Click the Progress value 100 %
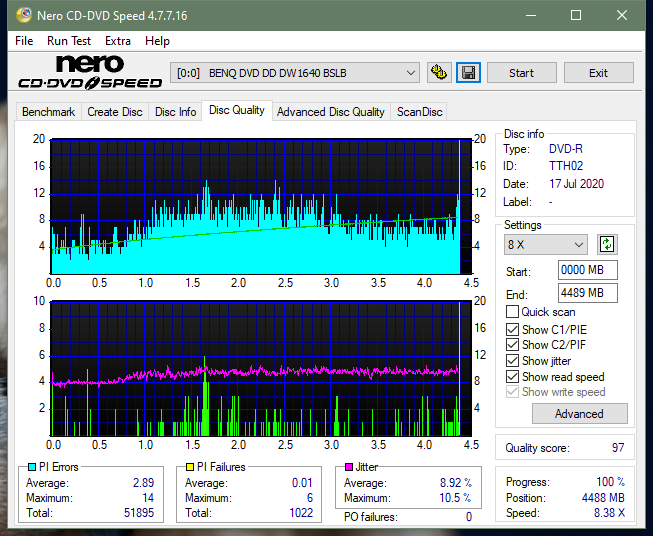This screenshot has width=653, height=536. click(x=611, y=482)
